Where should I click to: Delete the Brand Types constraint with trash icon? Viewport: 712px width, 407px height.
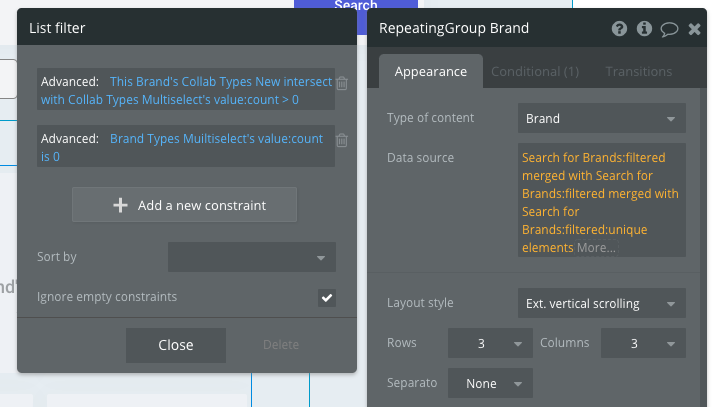[x=342, y=141]
